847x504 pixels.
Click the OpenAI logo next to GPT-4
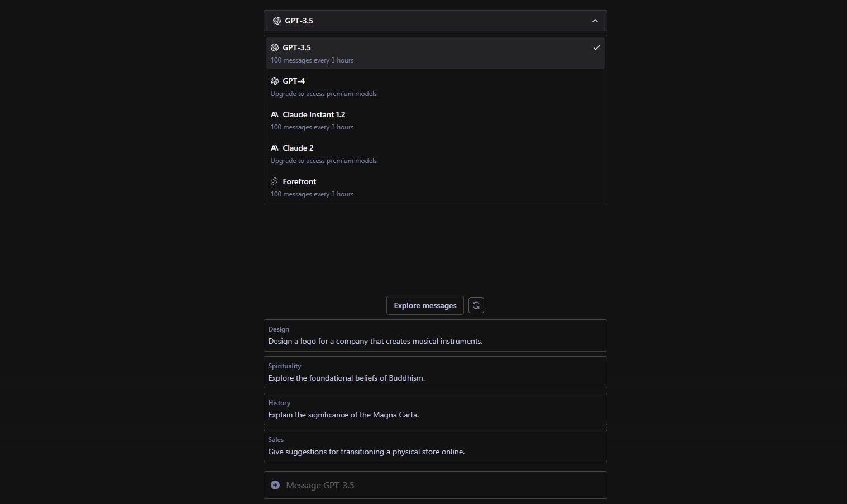tap(274, 81)
